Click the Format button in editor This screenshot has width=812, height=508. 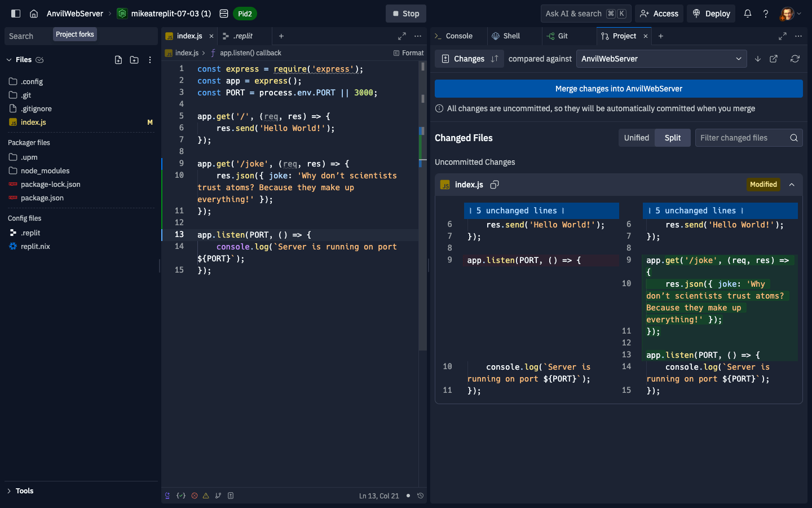click(408, 53)
